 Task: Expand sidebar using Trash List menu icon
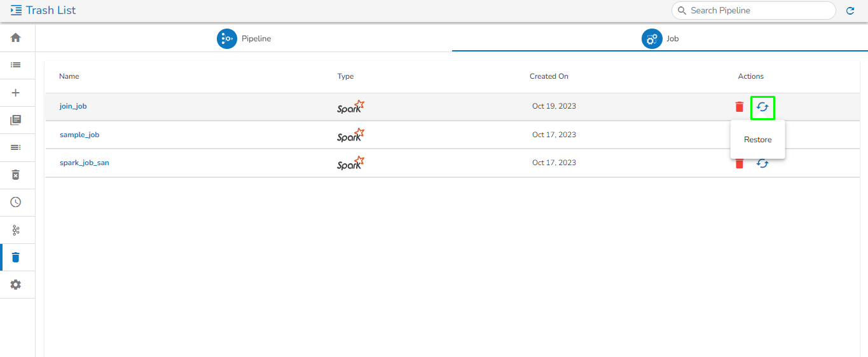click(16, 10)
